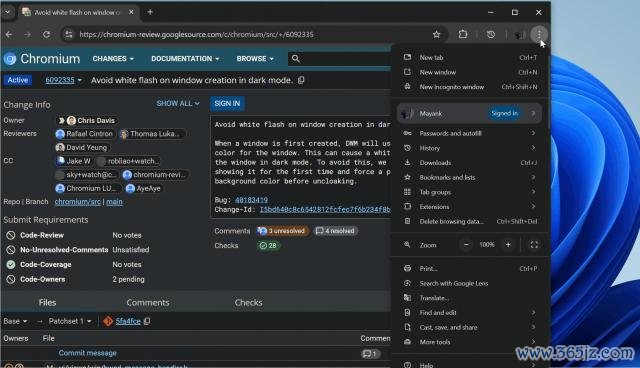This screenshot has width=640, height=368.
Task: Open chromium/src repo link
Action: [x=78, y=202]
